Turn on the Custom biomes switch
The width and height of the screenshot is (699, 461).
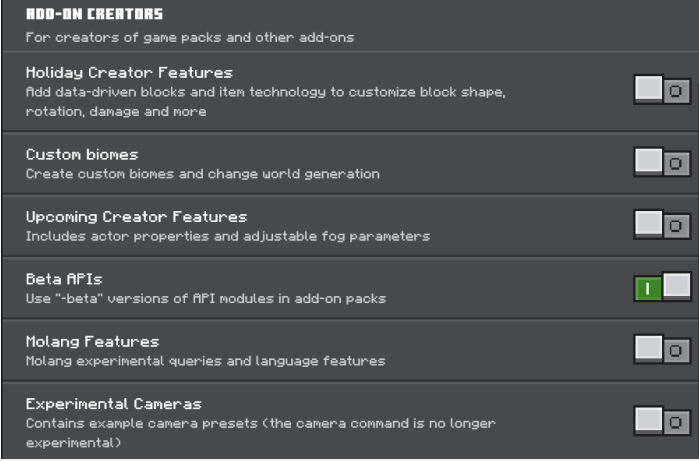(662, 163)
